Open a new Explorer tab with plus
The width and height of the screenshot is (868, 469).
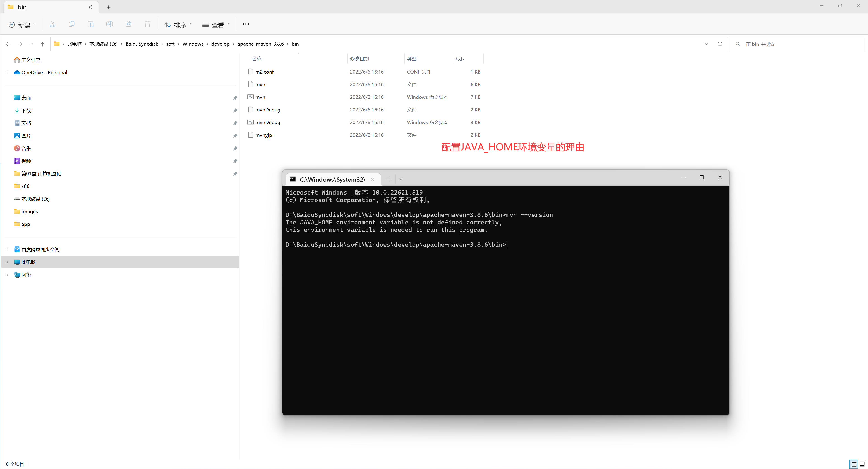click(x=108, y=7)
